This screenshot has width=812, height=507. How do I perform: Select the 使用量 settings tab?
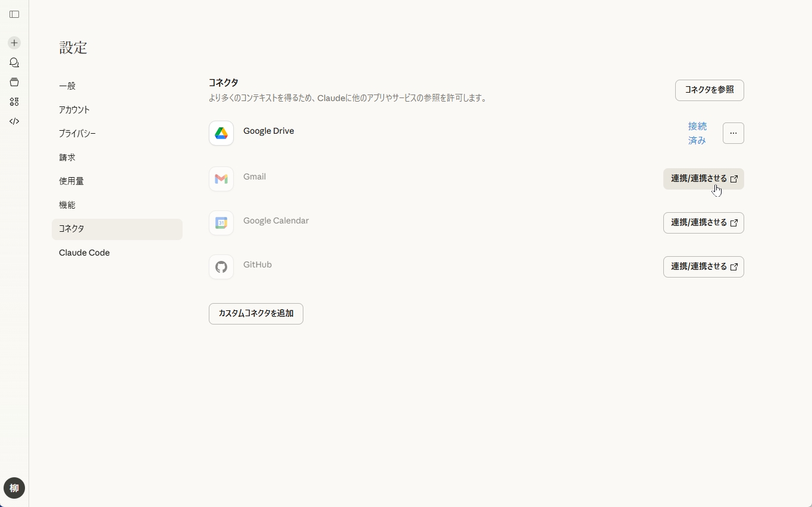71,181
